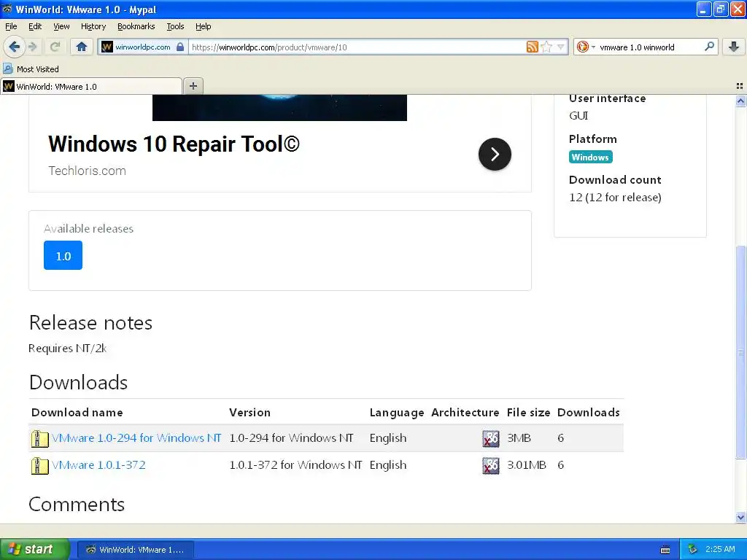Open the Bookmarks menu
This screenshot has width=747, height=560.
tap(136, 26)
